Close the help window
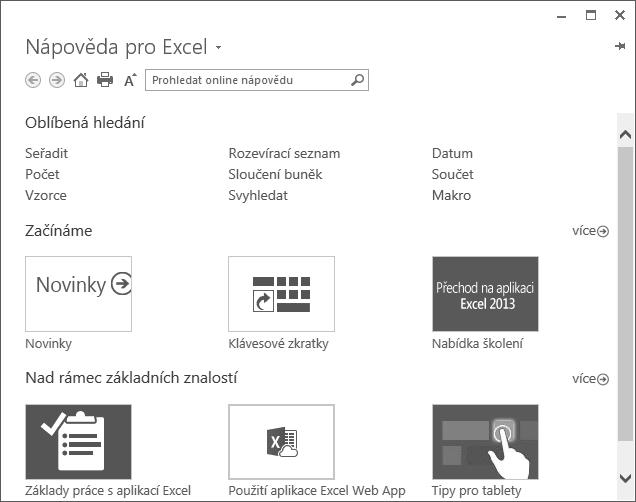Image resolution: width=636 pixels, height=502 pixels. (620, 15)
